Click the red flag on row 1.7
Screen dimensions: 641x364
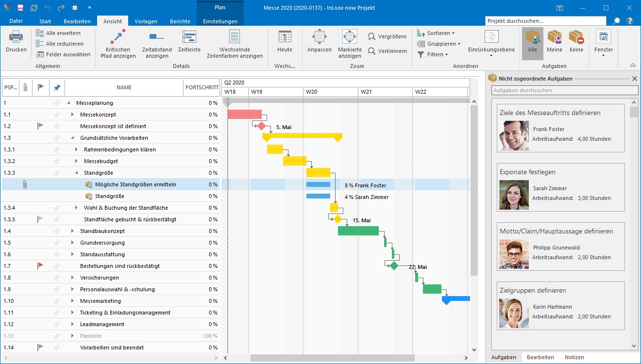(40, 266)
